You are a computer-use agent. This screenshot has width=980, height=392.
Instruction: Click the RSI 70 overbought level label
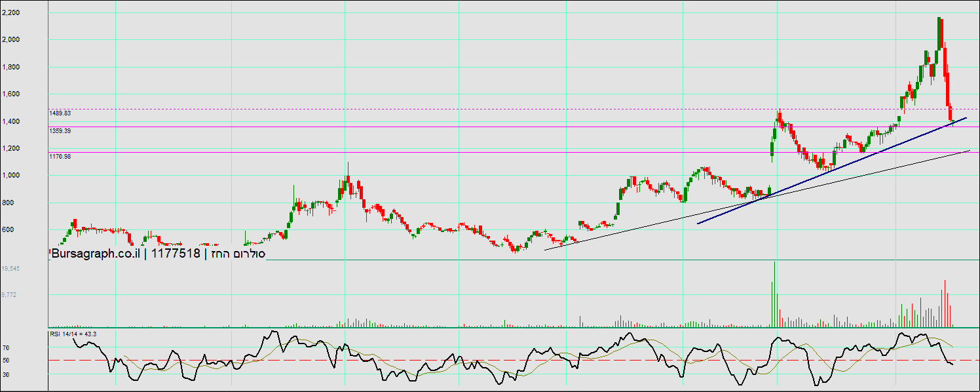point(6,347)
